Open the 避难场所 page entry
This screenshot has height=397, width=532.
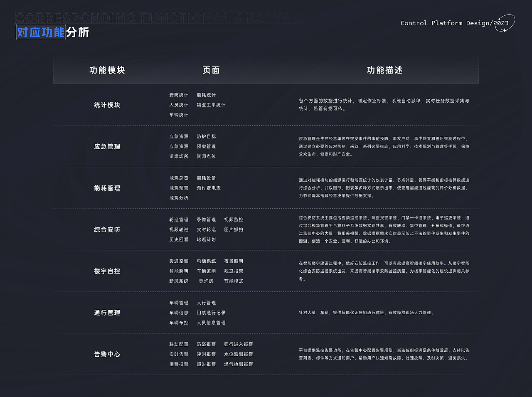point(179,156)
